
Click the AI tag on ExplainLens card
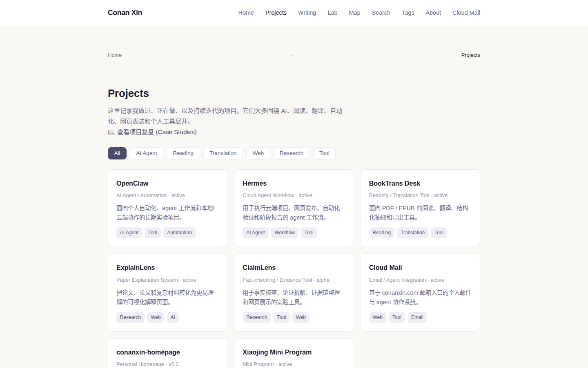pos(173,317)
